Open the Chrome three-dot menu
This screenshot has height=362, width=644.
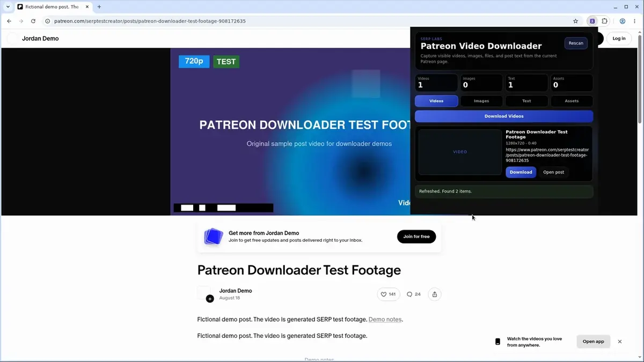click(635, 21)
